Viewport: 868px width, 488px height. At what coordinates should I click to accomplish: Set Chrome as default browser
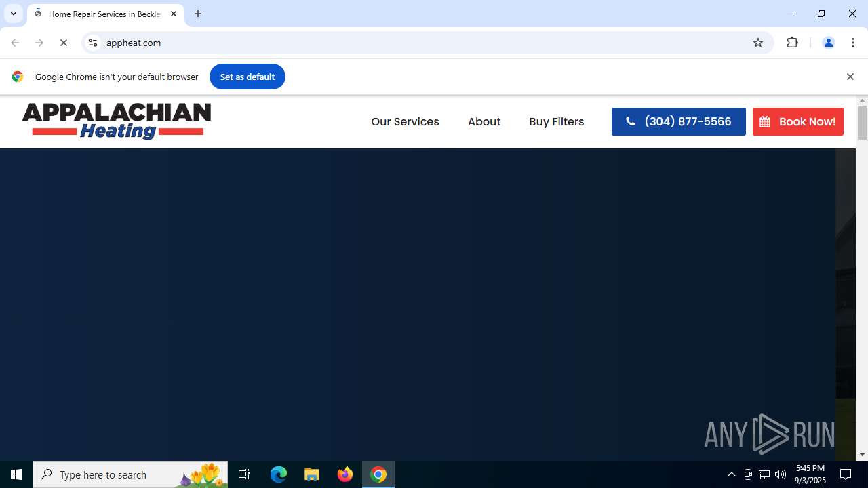[247, 77]
